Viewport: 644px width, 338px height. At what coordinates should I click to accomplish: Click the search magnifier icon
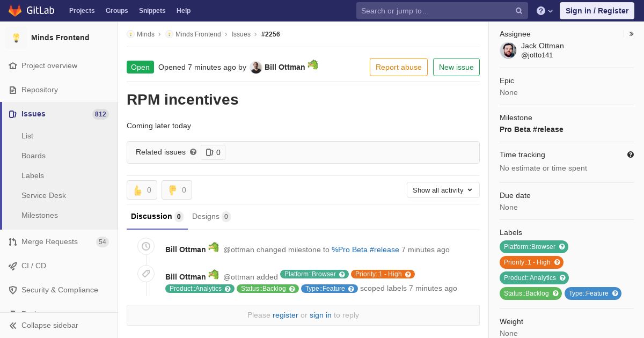tap(519, 11)
